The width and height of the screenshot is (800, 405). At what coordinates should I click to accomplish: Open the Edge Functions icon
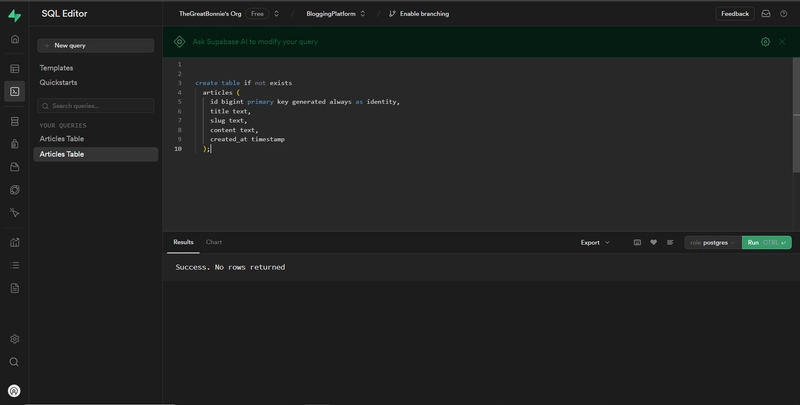pyautogui.click(x=15, y=190)
